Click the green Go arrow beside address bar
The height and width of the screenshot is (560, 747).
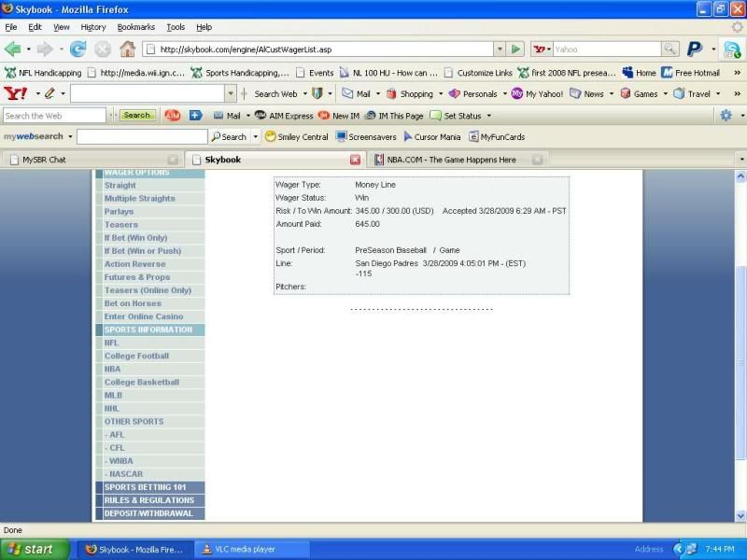[515, 49]
